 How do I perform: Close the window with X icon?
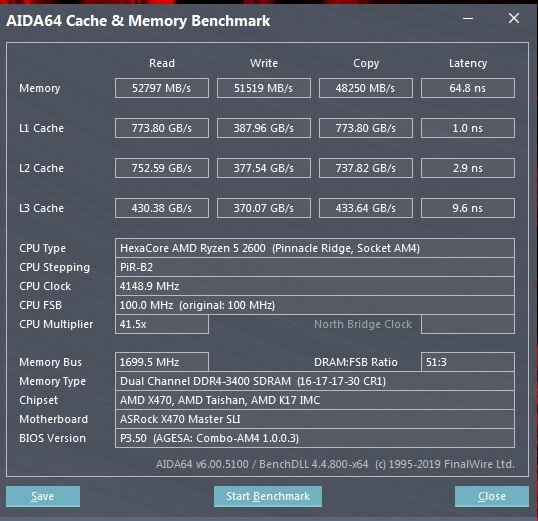pyautogui.click(x=514, y=18)
